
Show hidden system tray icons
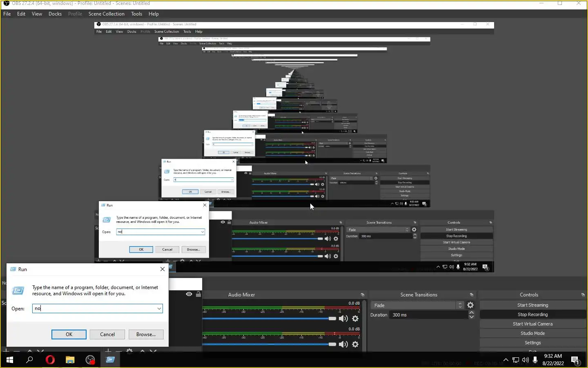[506, 360]
